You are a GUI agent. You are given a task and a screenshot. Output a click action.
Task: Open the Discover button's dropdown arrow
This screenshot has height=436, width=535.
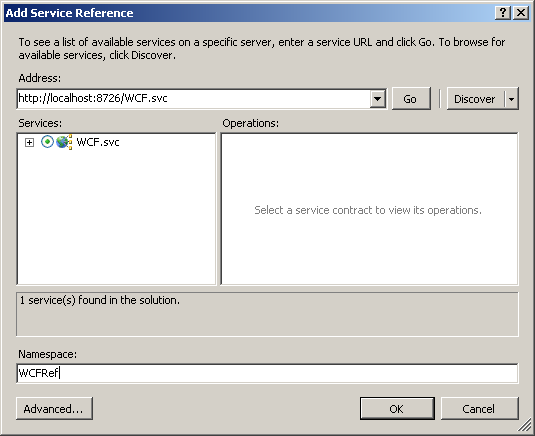click(511, 99)
